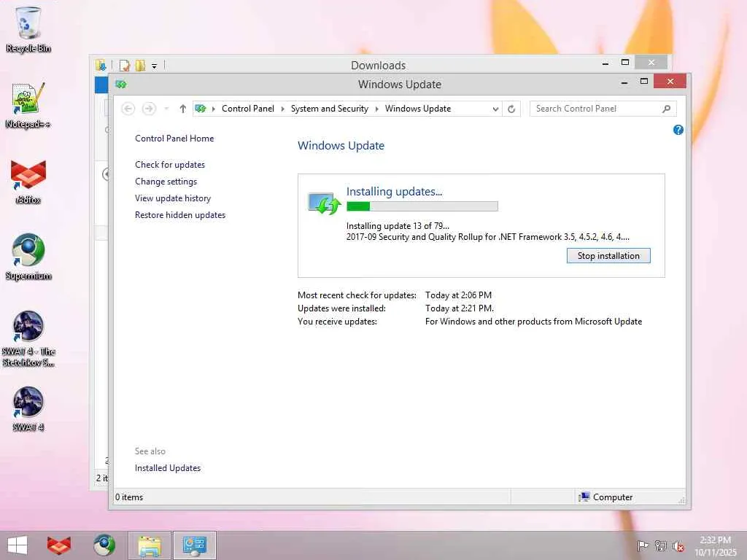Image resolution: width=747 pixels, height=560 pixels.
Task: Launch r3dfox from the taskbar
Action: pos(59,545)
